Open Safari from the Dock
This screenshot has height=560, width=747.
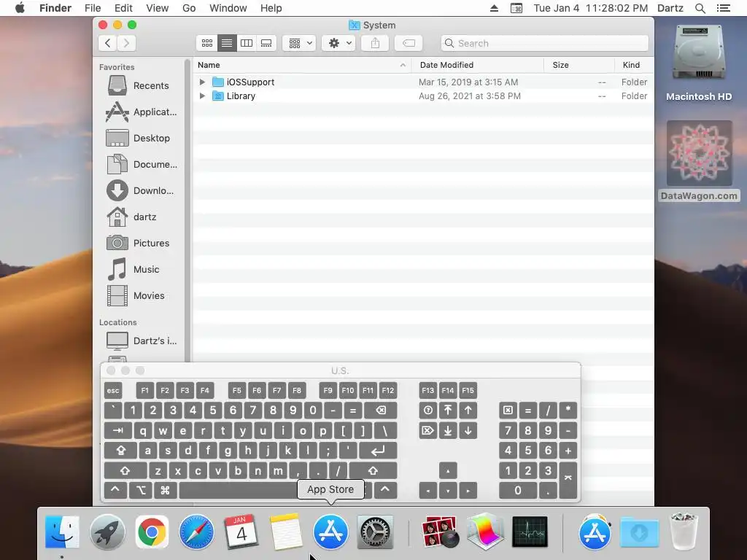(x=196, y=532)
